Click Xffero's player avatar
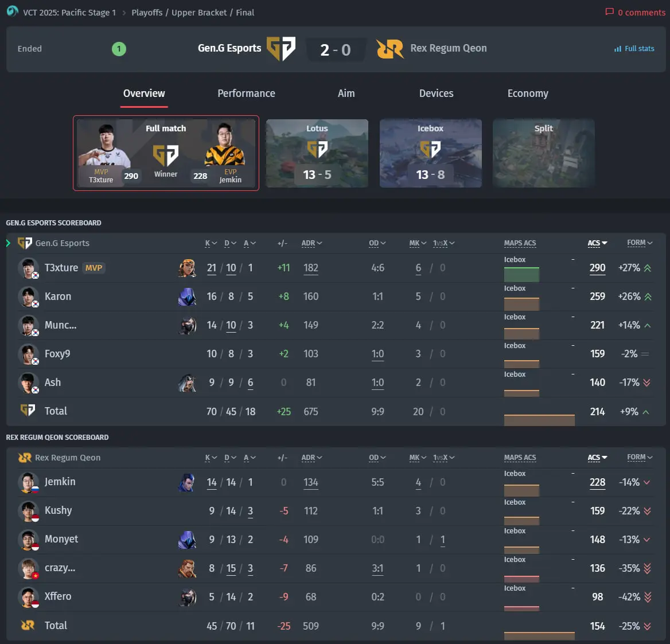 tap(28, 597)
